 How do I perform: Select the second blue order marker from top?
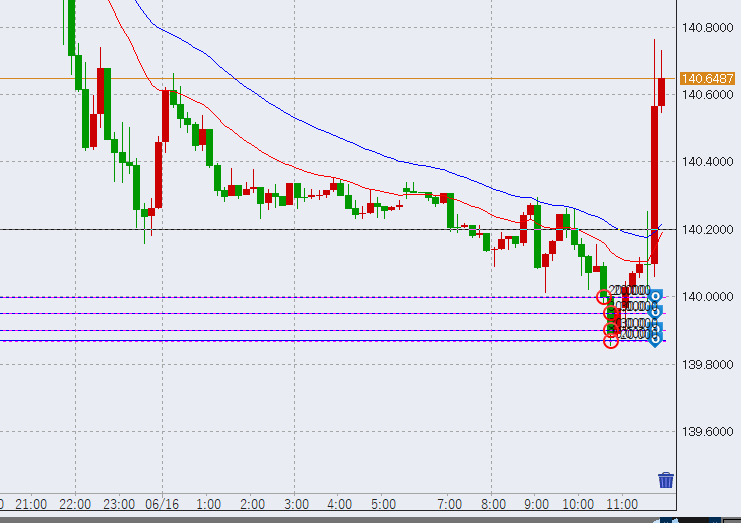(655, 313)
